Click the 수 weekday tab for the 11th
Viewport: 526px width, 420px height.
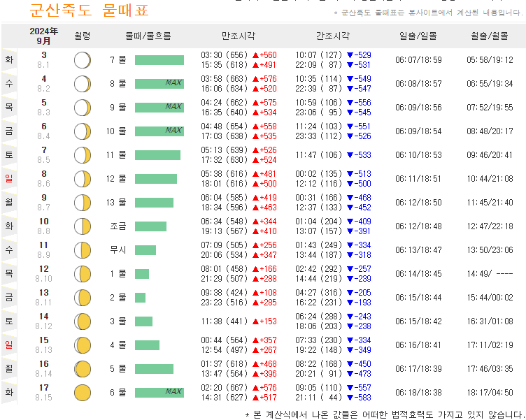point(9,249)
